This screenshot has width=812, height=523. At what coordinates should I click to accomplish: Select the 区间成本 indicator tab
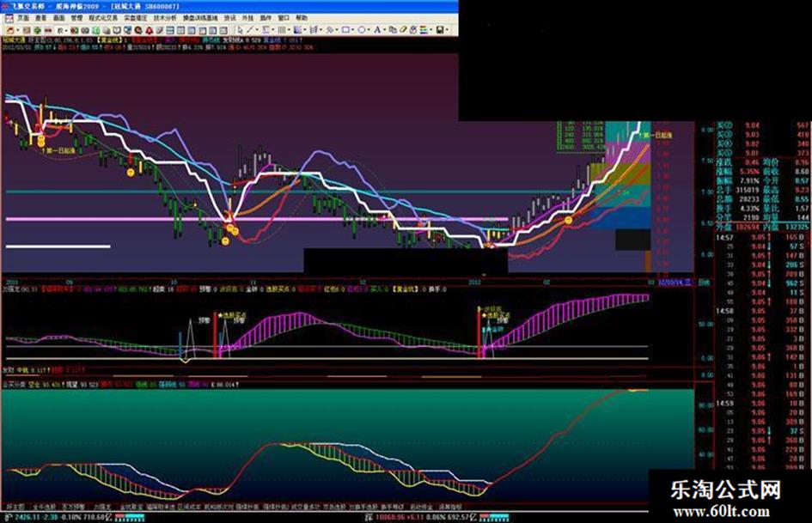(x=190, y=507)
